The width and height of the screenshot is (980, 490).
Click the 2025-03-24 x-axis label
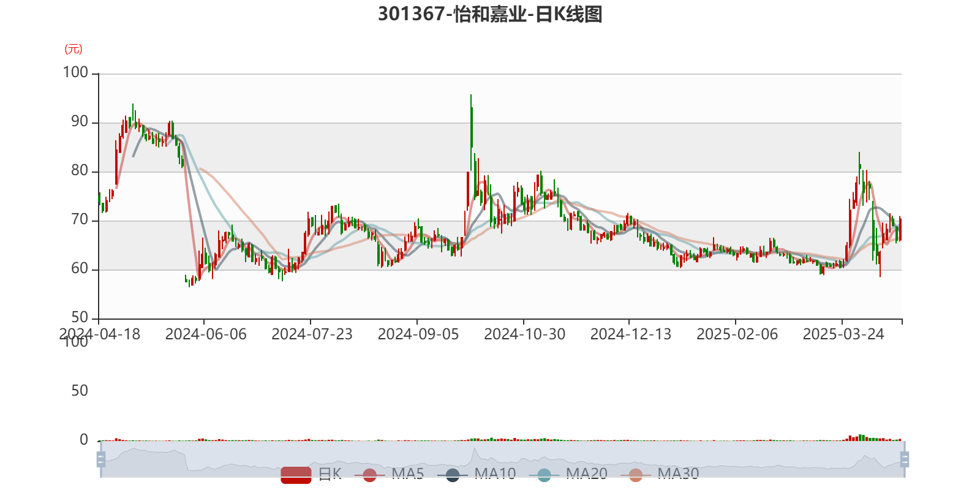843,334
